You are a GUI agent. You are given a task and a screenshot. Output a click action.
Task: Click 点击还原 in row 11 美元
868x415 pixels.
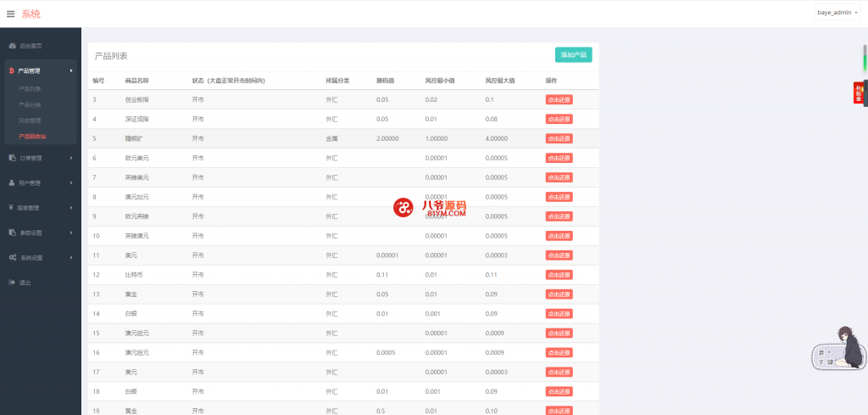pyautogui.click(x=559, y=255)
